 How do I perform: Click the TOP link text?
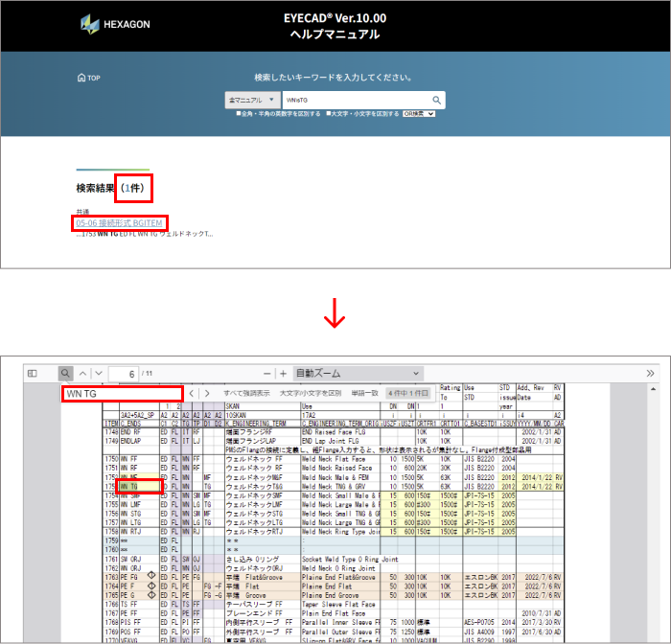(94, 78)
